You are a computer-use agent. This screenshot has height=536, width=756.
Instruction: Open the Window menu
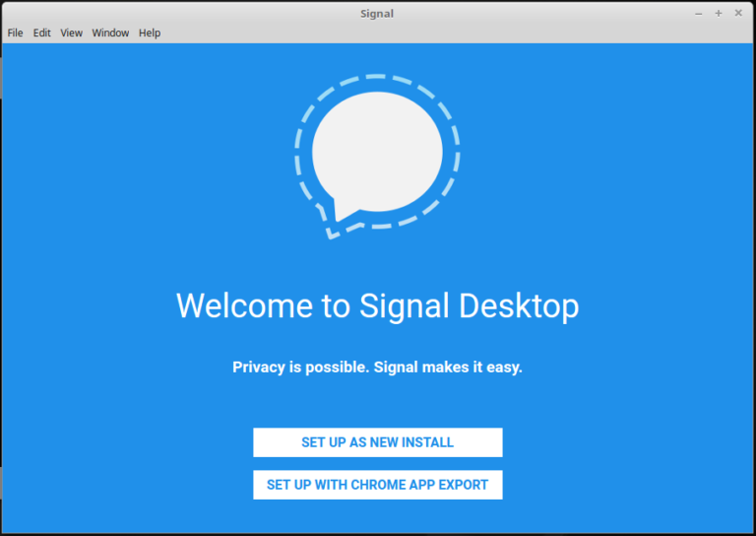110,33
